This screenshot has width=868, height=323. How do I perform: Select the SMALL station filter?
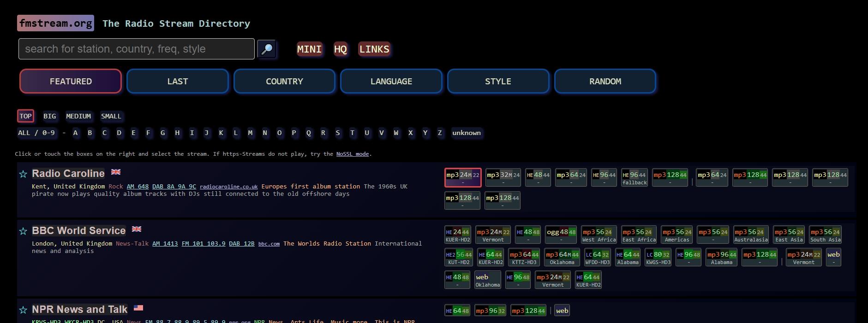point(111,116)
